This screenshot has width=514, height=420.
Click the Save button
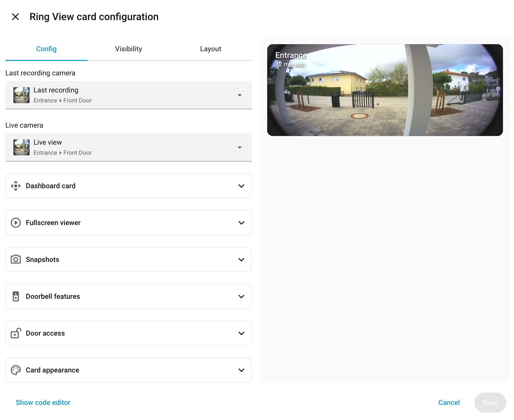point(490,403)
